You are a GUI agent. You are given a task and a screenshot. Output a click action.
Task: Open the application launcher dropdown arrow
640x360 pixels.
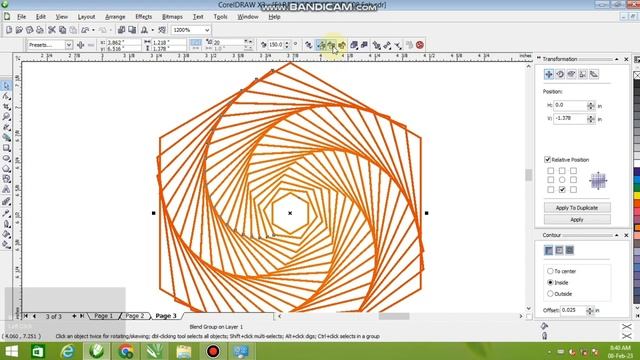point(153,30)
